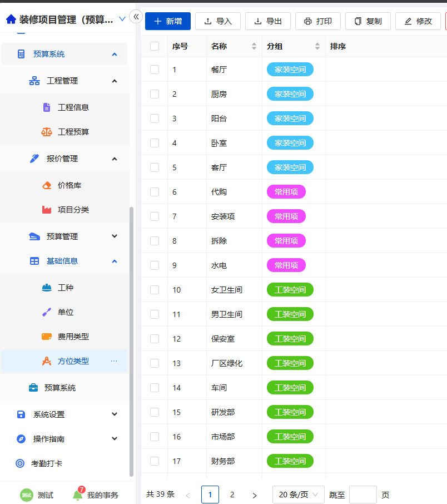Click the 新增 button to add a record
Screen dimensions: 447x504
[167, 21]
